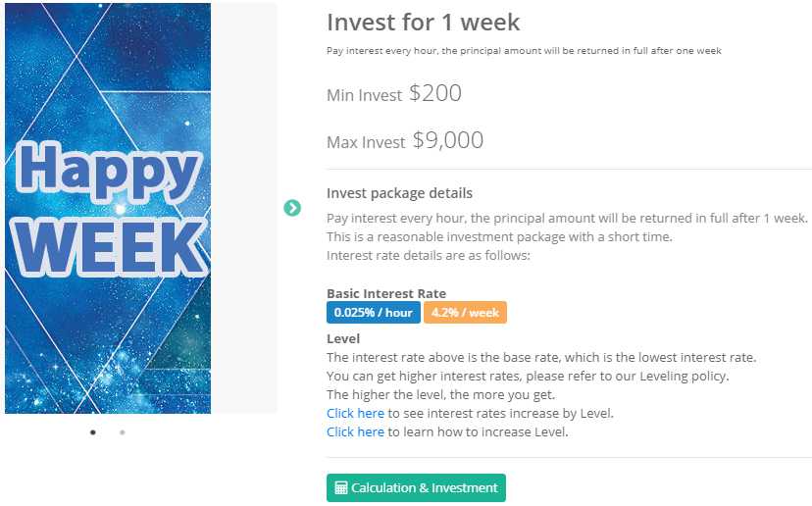Click the $200 minimum invest amount
The height and width of the screenshot is (506, 812).
click(435, 94)
